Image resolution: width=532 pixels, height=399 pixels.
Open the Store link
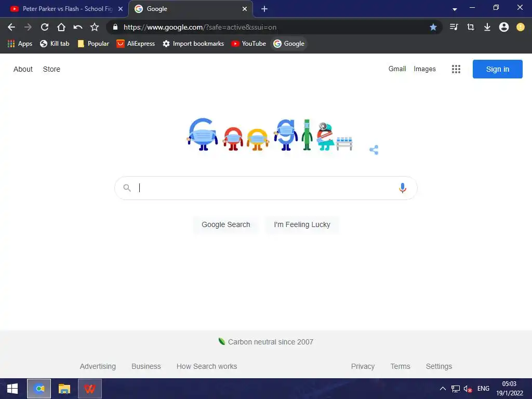click(x=51, y=69)
